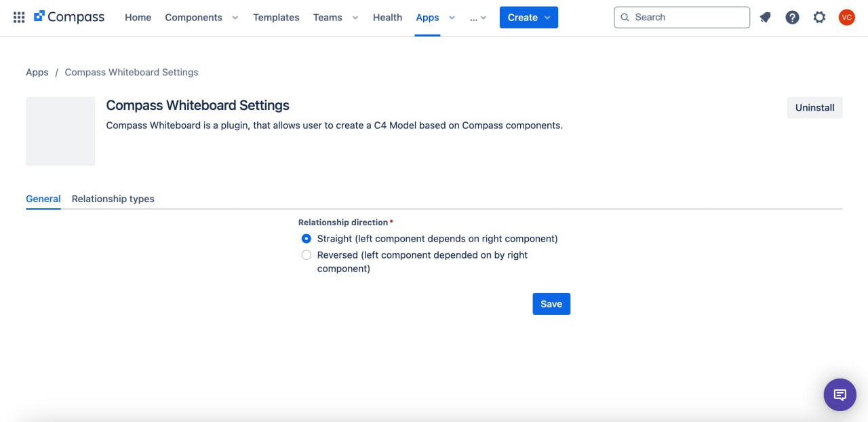Open the help question mark icon

coord(792,18)
